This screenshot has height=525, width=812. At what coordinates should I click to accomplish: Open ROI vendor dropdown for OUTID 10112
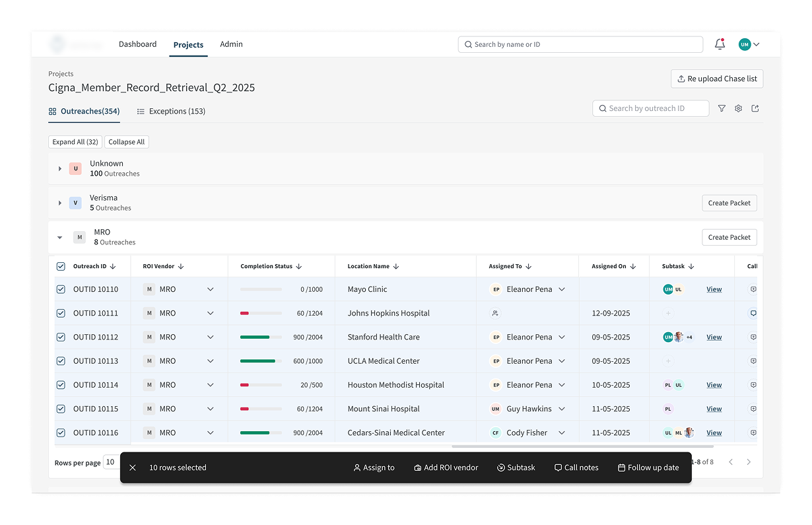(210, 337)
